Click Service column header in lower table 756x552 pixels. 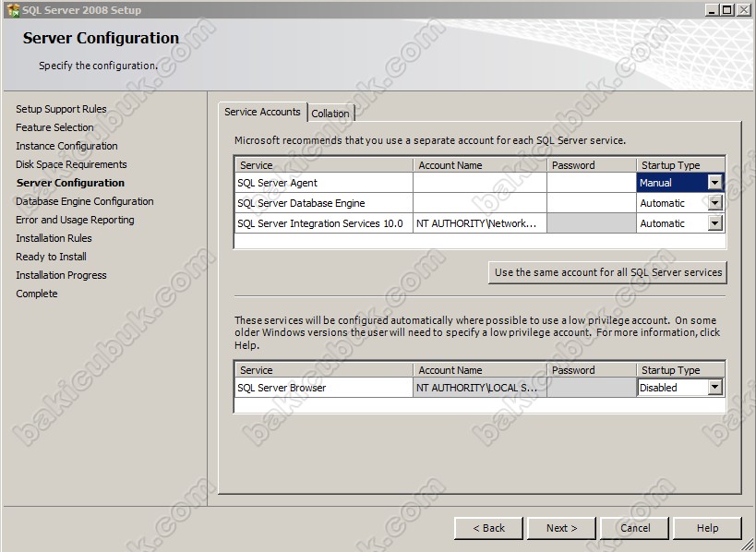(x=323, y=370)
